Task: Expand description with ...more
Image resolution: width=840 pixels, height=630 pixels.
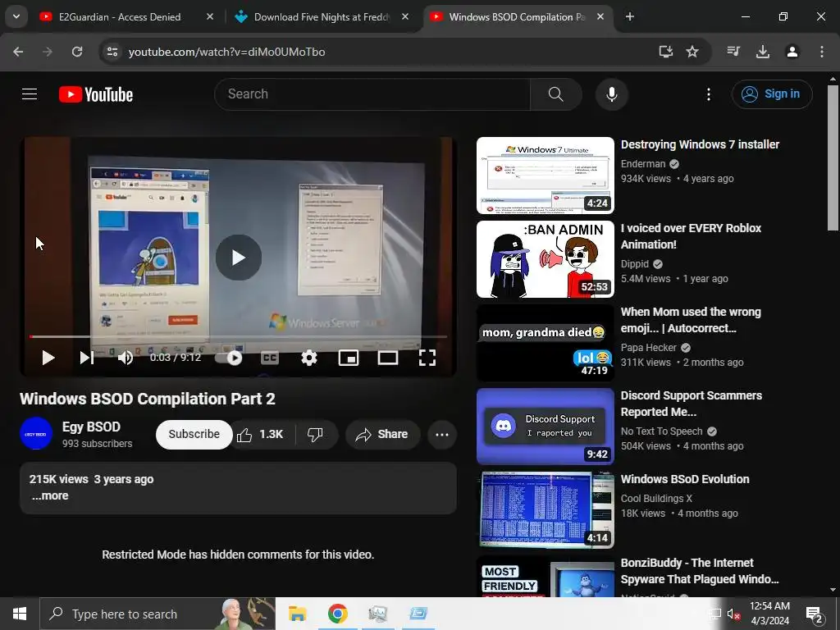Action: pyautogui.click(x=50, y=496)
